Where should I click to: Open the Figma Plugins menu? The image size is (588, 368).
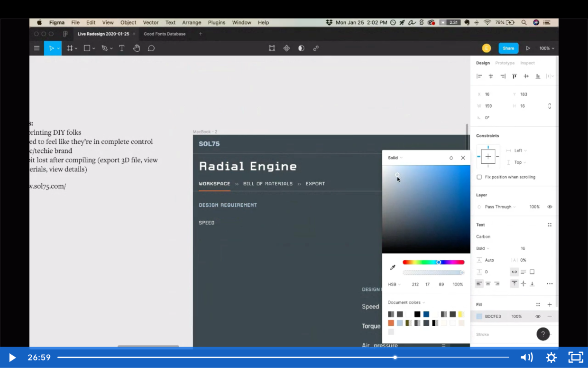pos(216,22)
